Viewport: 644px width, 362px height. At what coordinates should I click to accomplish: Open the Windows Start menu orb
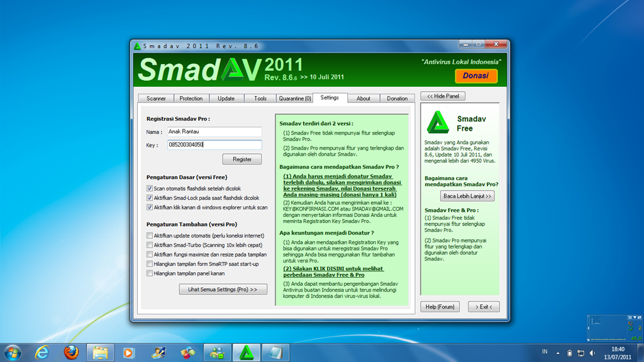click(x=13, y=353)
